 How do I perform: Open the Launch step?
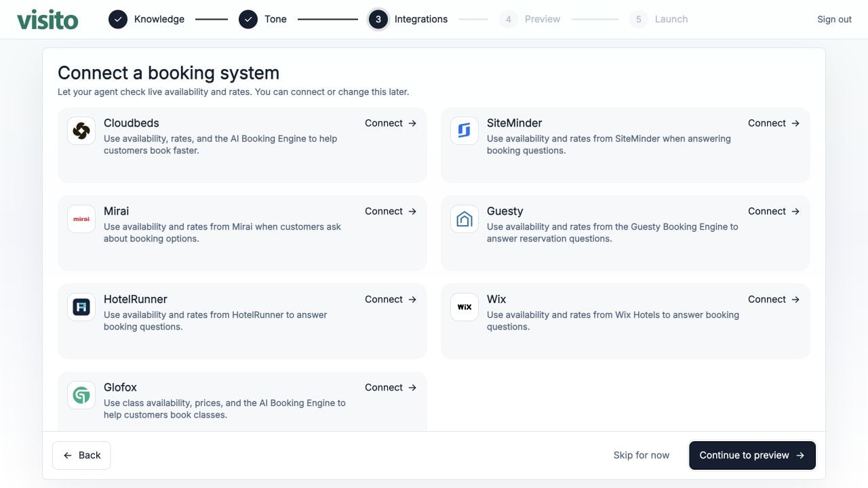671,19
